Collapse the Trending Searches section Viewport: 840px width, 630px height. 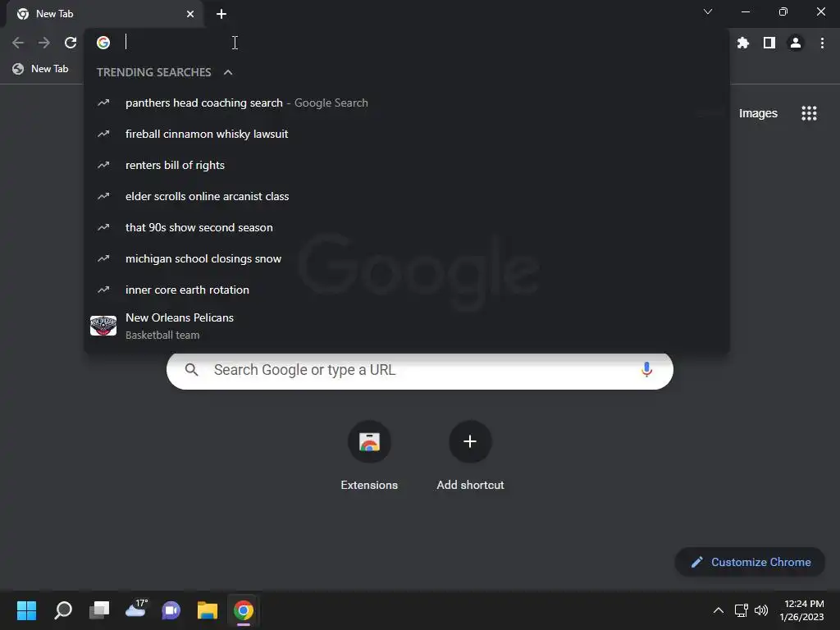click(x=228, y=72)
